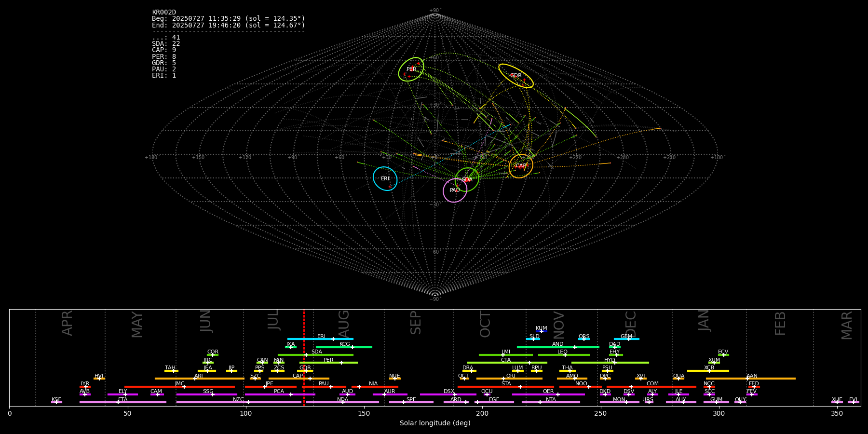Click the COM shower bar in timeline
Image resolution: width=868 pixels, height=434 pixels.
(651, 387)
